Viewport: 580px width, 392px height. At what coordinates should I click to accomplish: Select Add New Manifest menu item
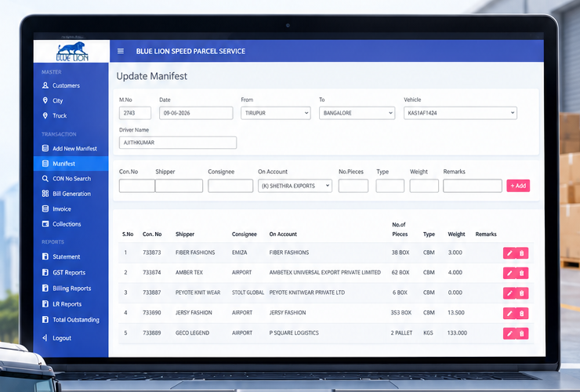[74, 148]
